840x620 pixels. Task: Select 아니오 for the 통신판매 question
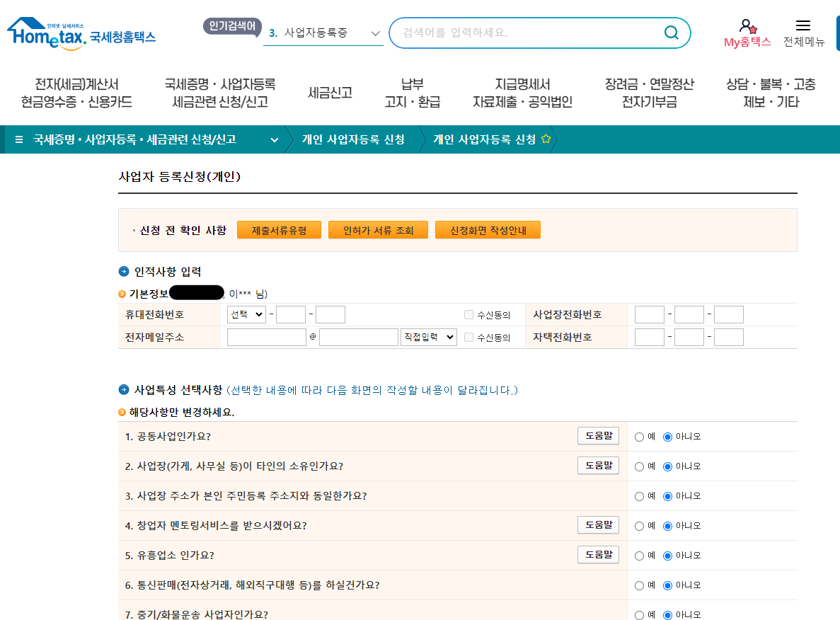(667, 585)
